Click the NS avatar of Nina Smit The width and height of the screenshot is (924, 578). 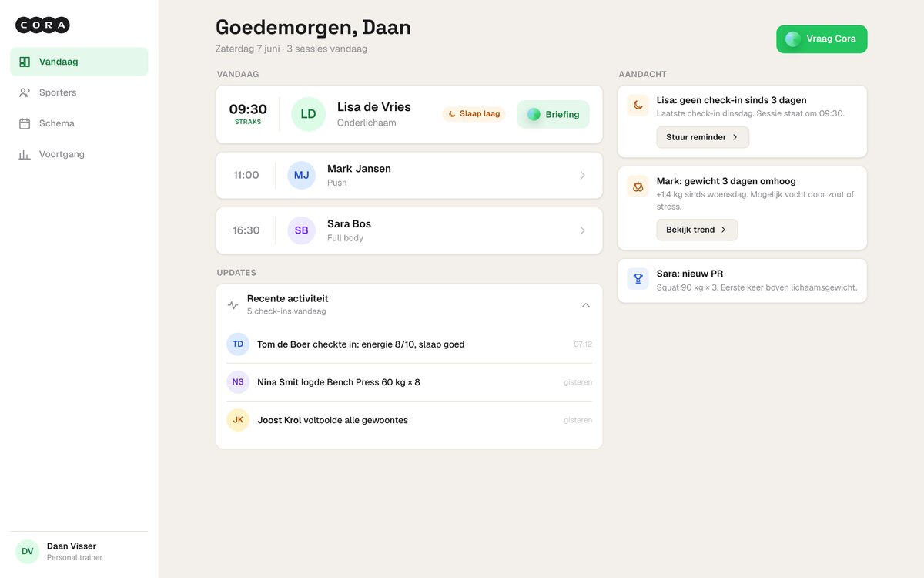pos(238,382)
